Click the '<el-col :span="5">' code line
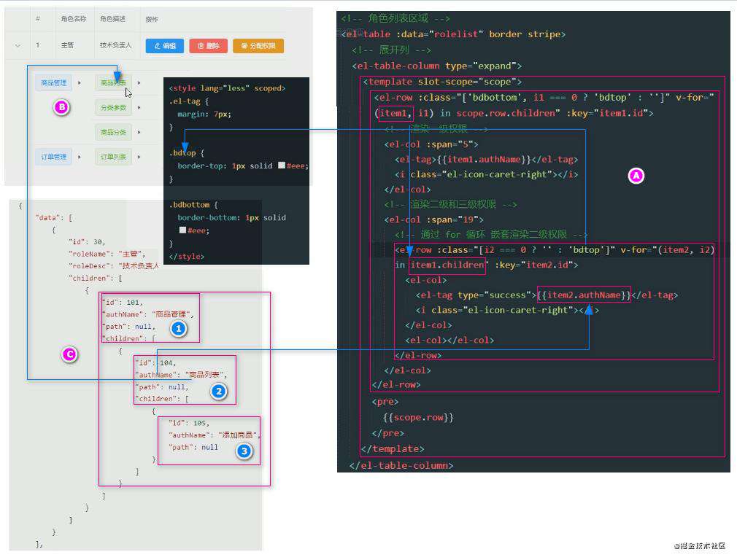 [431, 144]
